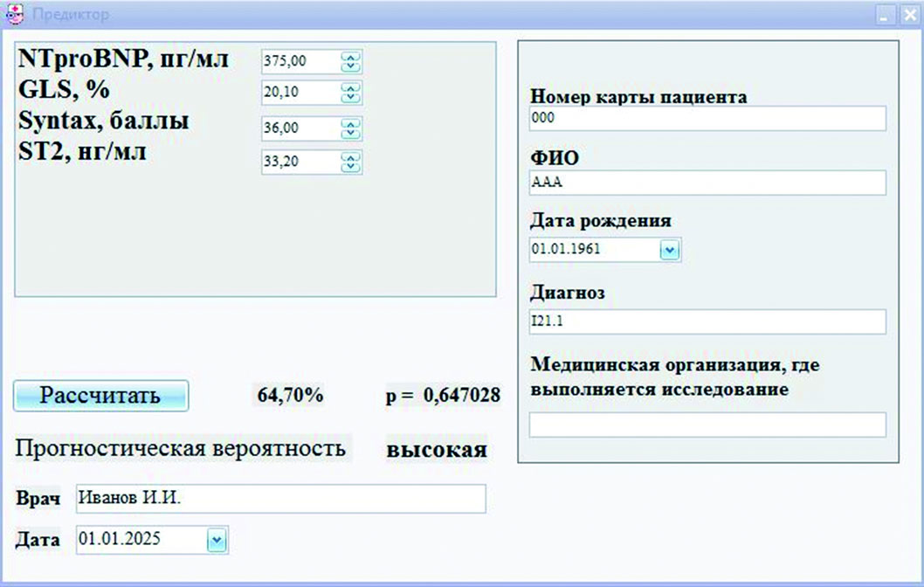Lower the Syntax score using down arrow
Image resolution: width=924 pixels, height=587 pixels.
351,133
